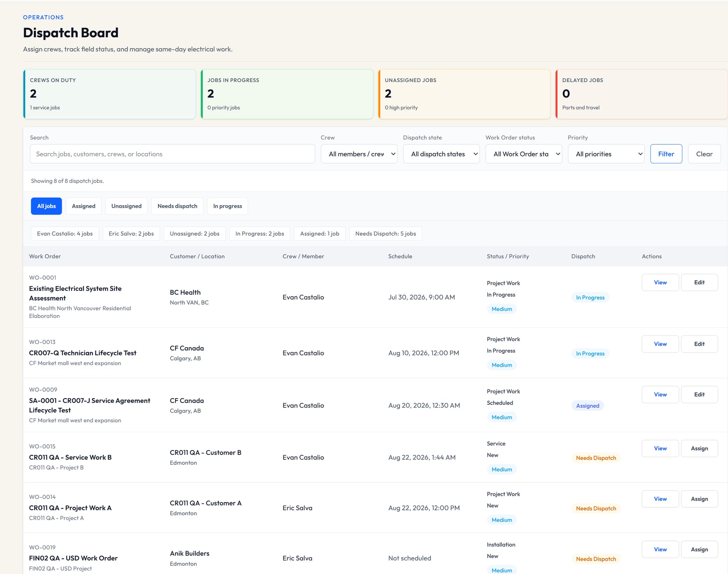Click the Unassigned: 2 jobs chip
The height and width of the screenshot is (574, 728).
pyautogui.click(x=194, y=234)
